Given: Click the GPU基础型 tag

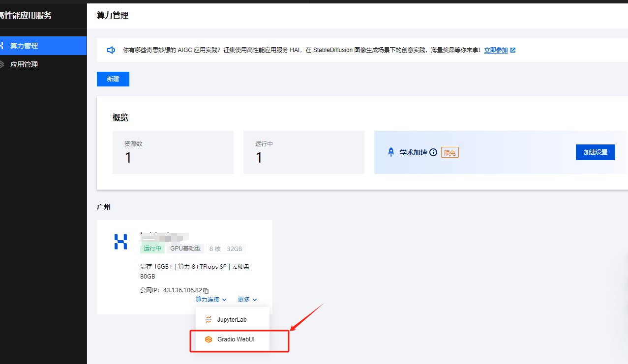Looking at the screenshot, I should [x=185, y=249].
